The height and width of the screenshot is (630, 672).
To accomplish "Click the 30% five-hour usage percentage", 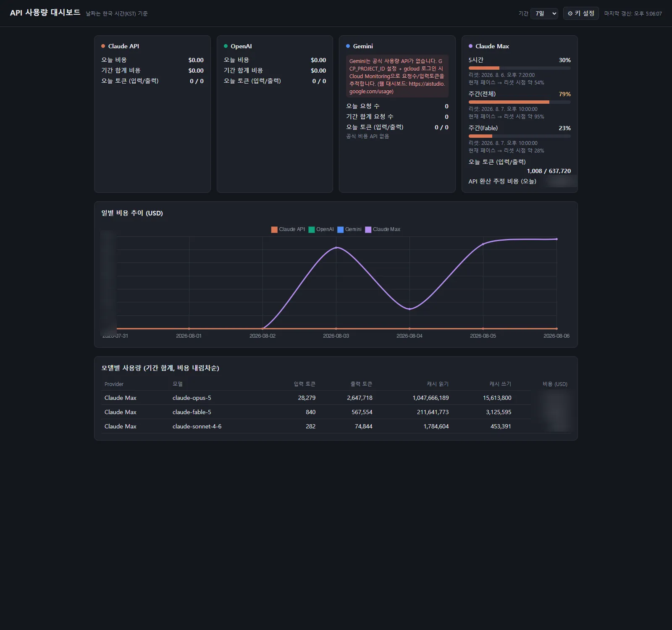I will 564,60.
